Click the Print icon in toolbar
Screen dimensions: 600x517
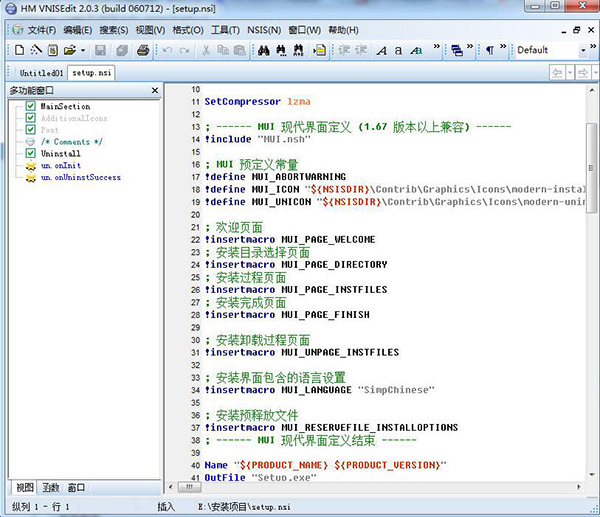point(143,49)
